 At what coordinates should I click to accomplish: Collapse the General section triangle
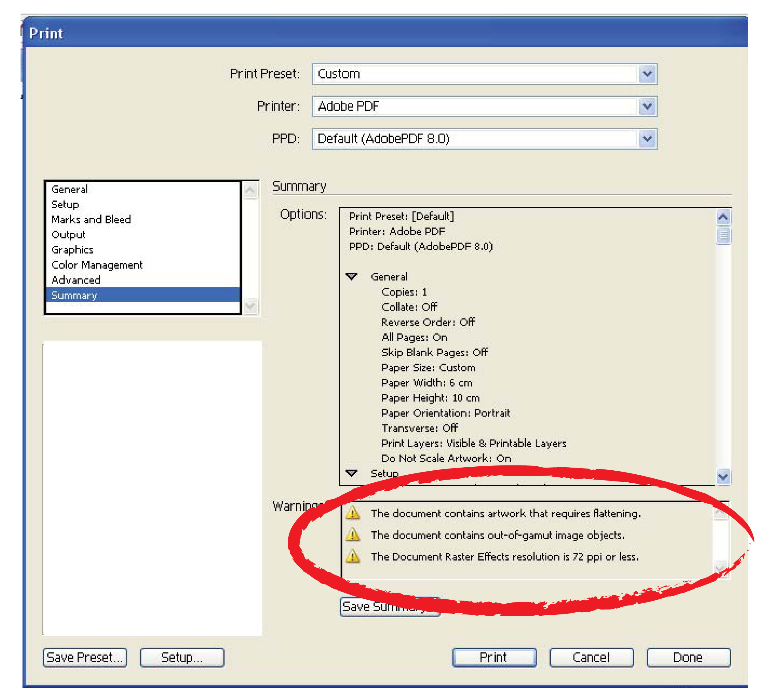[351, 276]
